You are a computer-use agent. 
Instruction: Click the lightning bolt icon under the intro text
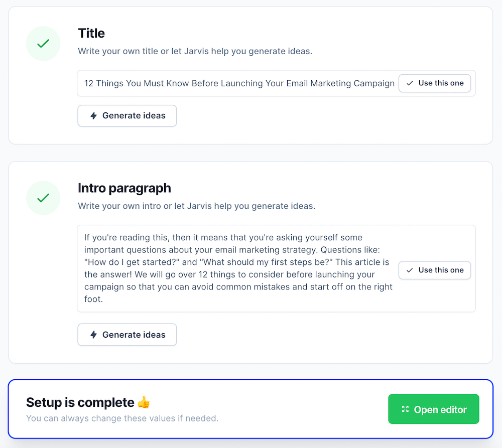pyautogui.click(x=93, y=335)
